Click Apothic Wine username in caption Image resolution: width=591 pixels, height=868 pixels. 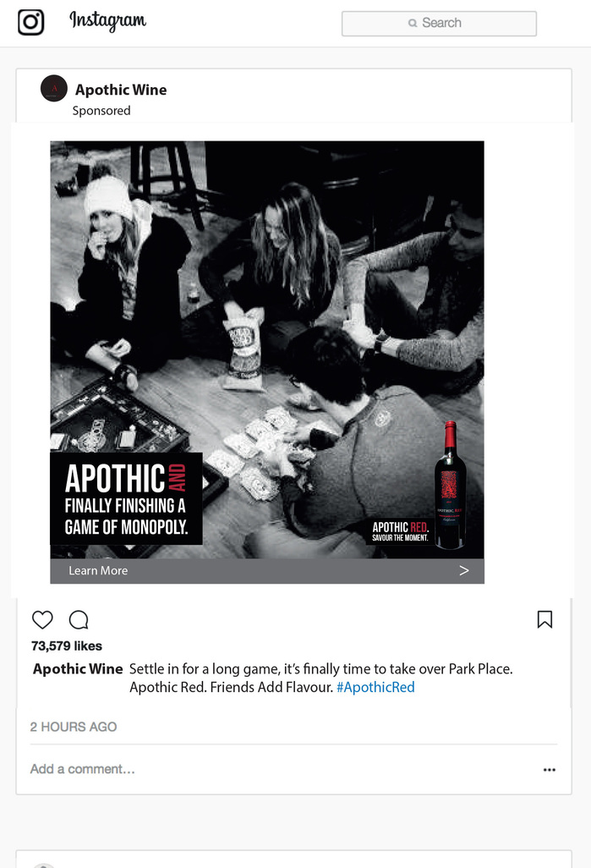point(78,668)
